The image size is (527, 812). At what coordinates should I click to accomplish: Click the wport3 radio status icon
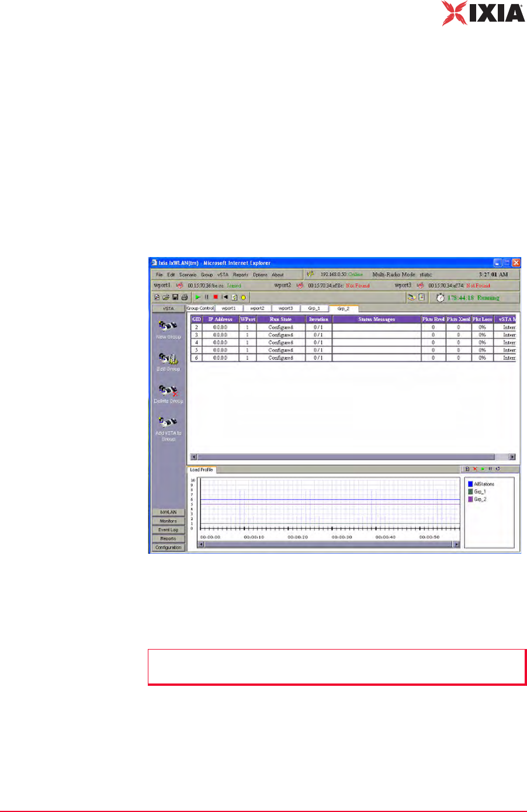point(420,286)
